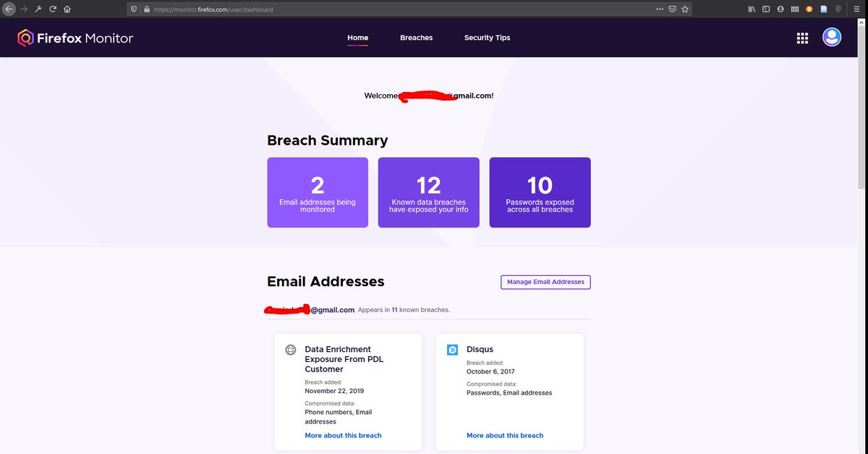Bookmark this page with the star icon
868x454 pixels.
tap(684, 9)
